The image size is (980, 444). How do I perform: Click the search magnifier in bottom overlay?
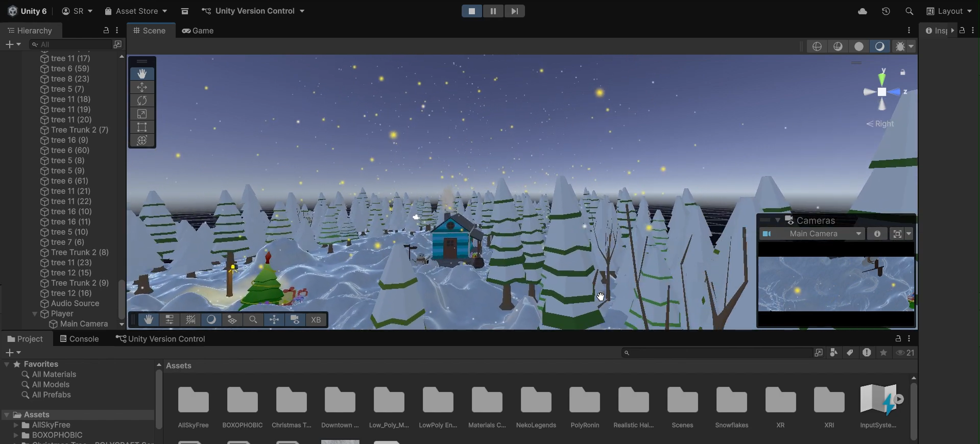coord(253,319)
